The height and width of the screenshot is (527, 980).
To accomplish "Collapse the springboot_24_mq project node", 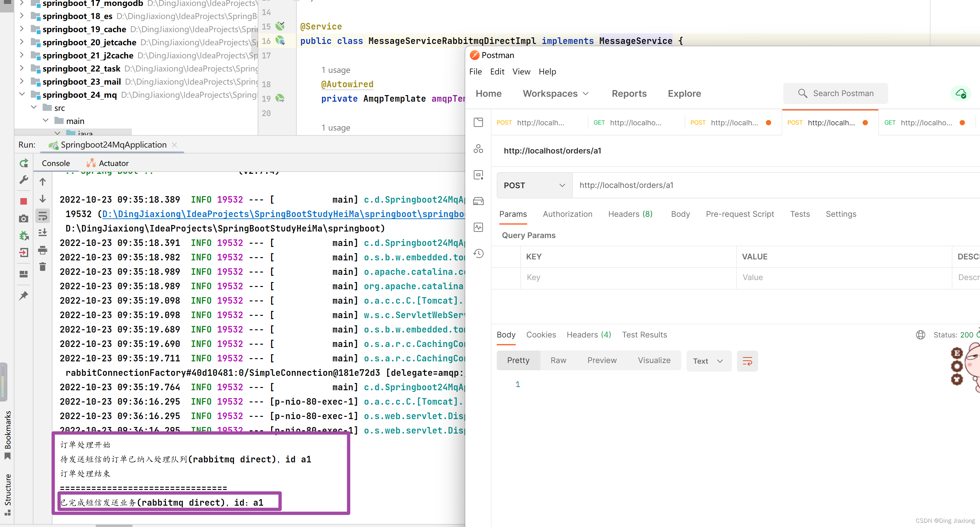I will 22,94.
